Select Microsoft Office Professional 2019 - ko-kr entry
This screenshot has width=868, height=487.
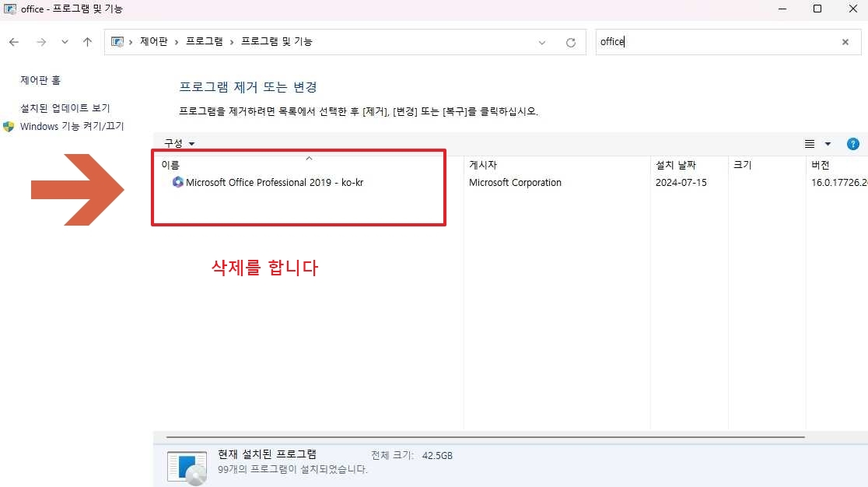click(275, 183)
